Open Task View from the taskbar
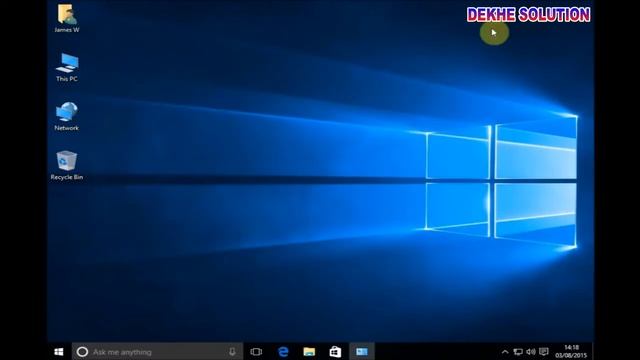 pos(256,351)
